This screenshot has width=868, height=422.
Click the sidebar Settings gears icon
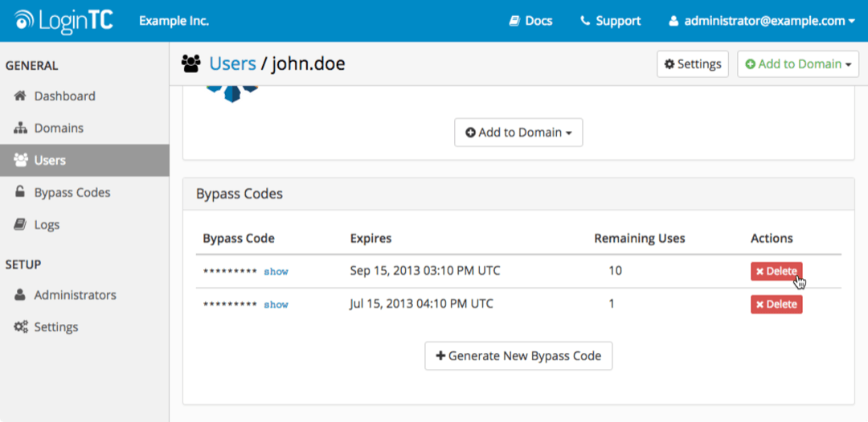coord(21,326)
